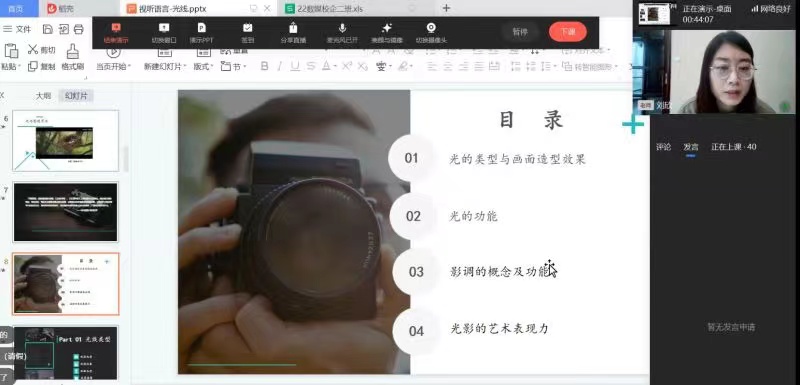This screenshot has height=385, width=800.
Task: Toggle italic formatting
Action: (x=280, y=66)
